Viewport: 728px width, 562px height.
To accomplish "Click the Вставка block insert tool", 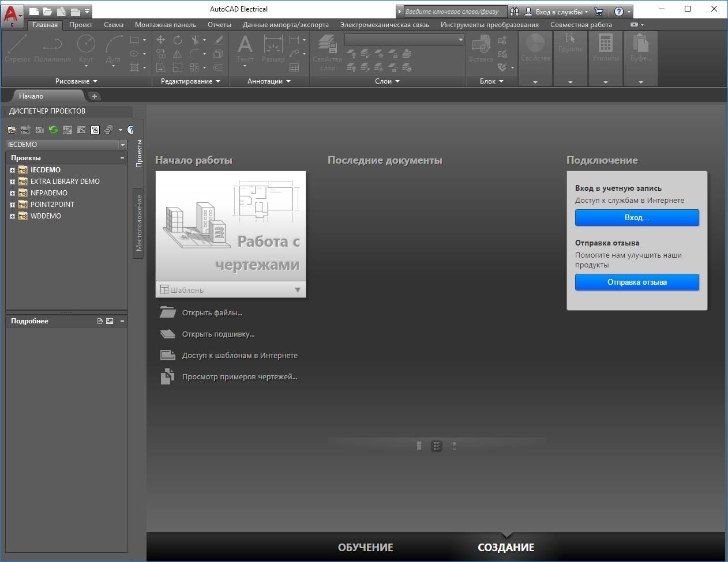I will point(481,48).
